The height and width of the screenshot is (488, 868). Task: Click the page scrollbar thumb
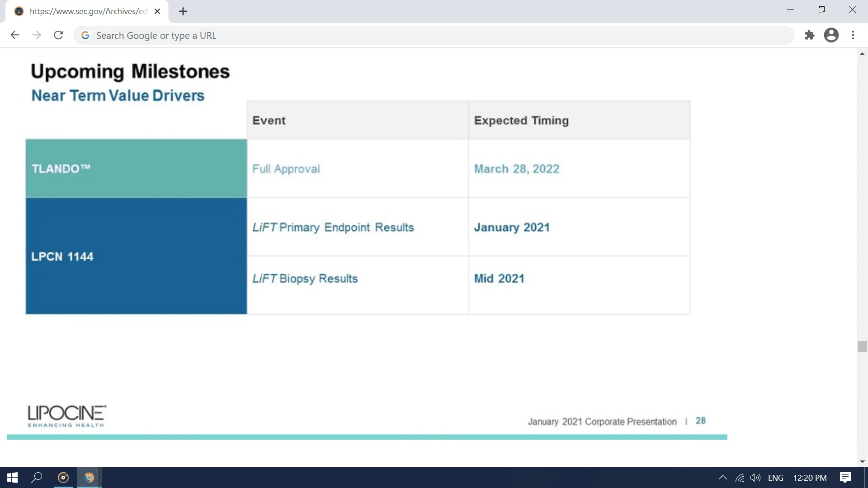[x=862, y=347]
